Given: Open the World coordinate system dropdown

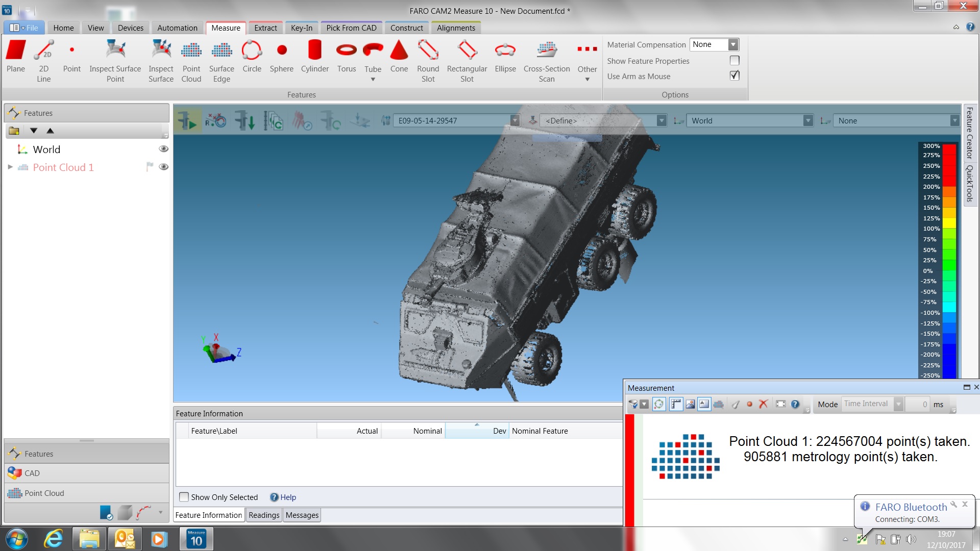Looking at the screenshot, I should [807, 121].
